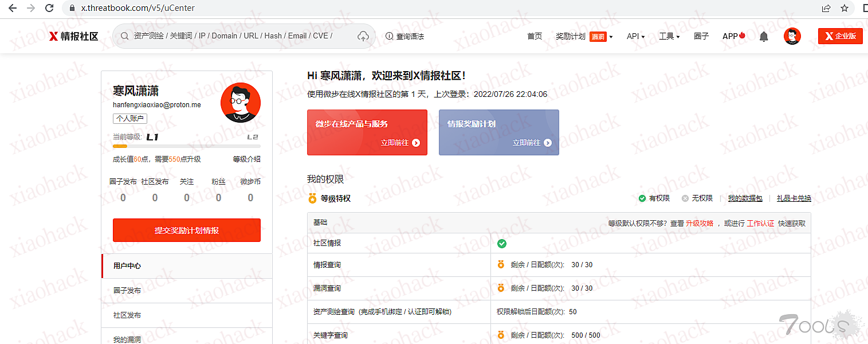This screenshot has height=344, width=868.
Task: Click the browser reload icon
Action: pos(49,8)
